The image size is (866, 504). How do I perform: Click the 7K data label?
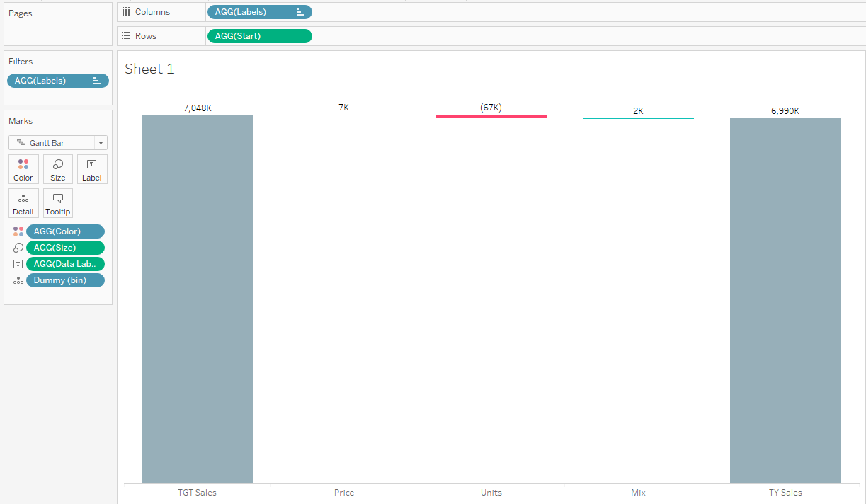344,107
